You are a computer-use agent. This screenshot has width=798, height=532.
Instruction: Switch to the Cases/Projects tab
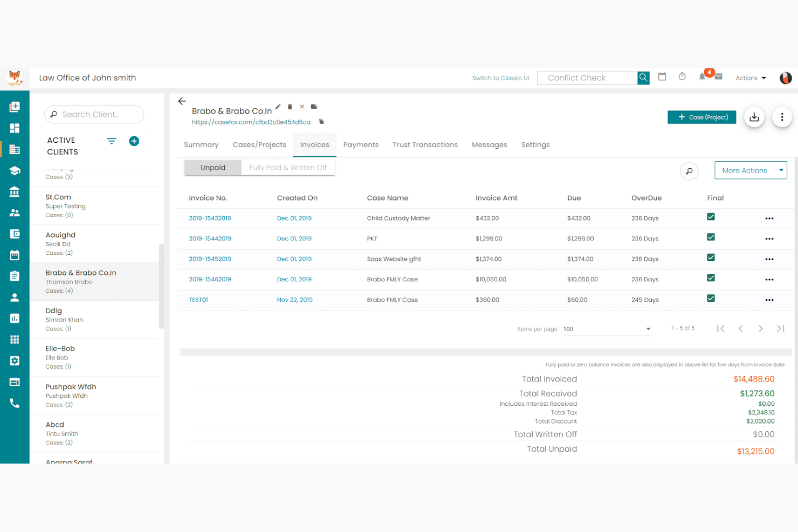tap(259, 145)
